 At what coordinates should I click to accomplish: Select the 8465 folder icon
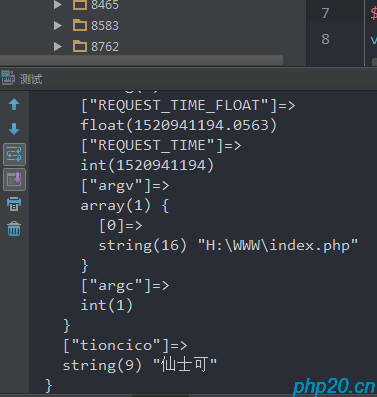80,5
